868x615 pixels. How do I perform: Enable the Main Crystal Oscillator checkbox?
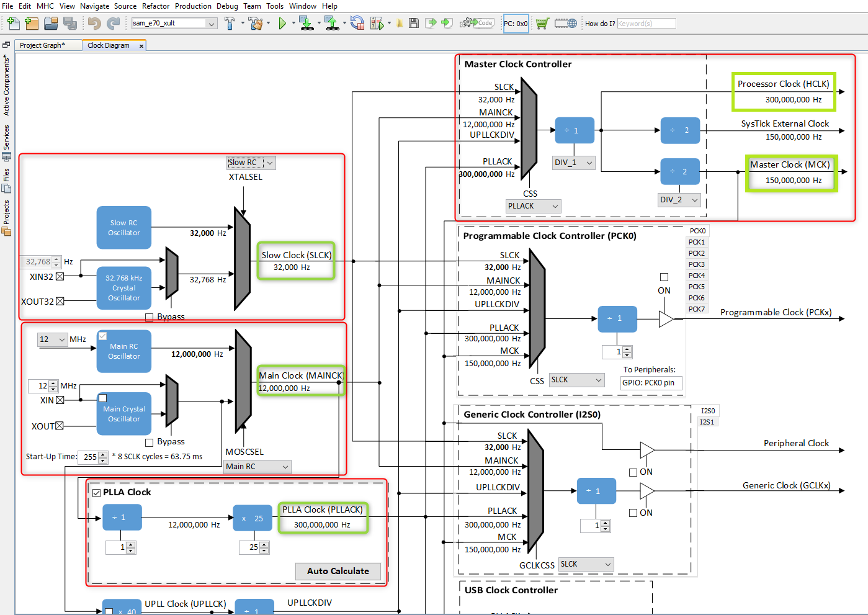pos(103,398)
